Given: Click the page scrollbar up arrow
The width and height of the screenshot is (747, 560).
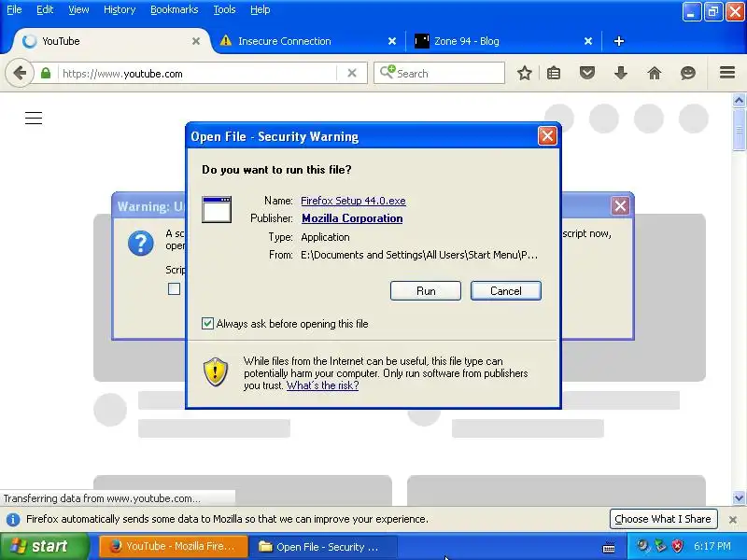Looking at the screenshot, I should click(x=739, y=100).
